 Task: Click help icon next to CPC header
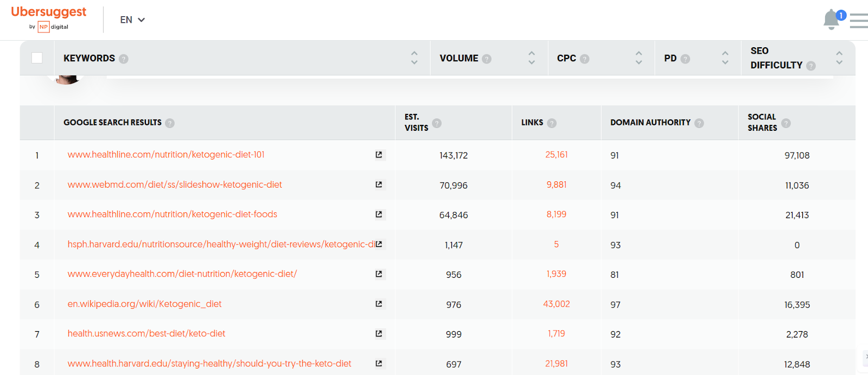pos(584,59)
